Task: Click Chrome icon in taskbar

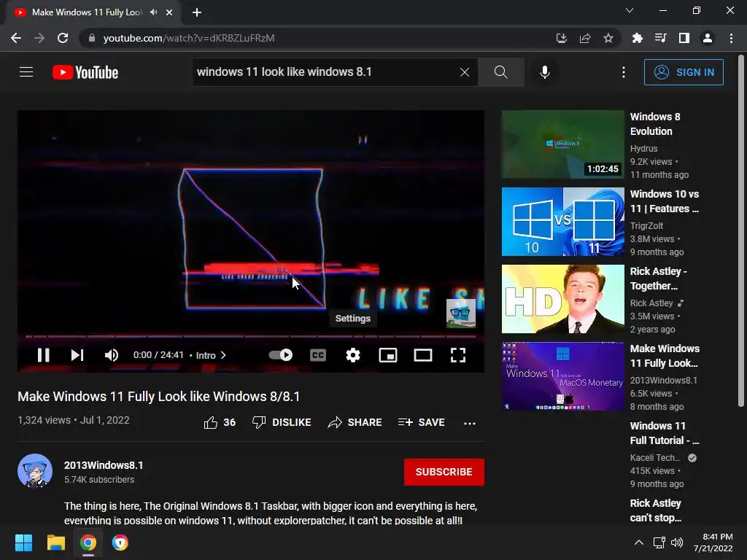Action: click(x=88, y=542)
